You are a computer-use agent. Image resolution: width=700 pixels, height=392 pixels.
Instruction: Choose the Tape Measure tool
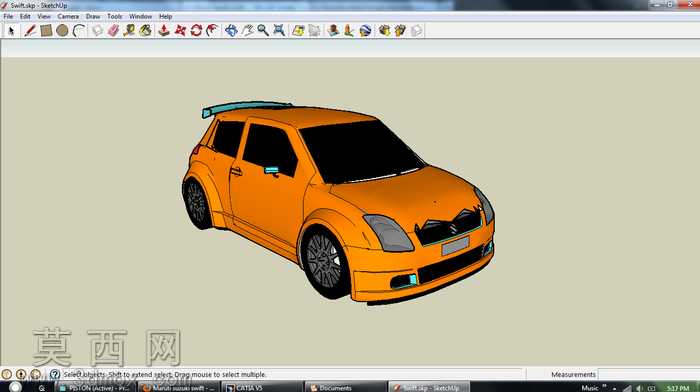coord(129,30)
